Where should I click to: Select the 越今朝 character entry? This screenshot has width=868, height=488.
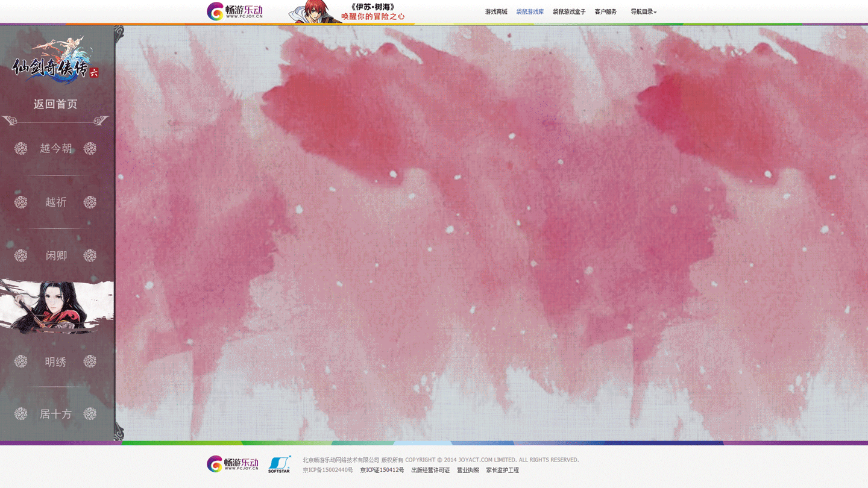[56, 148]
